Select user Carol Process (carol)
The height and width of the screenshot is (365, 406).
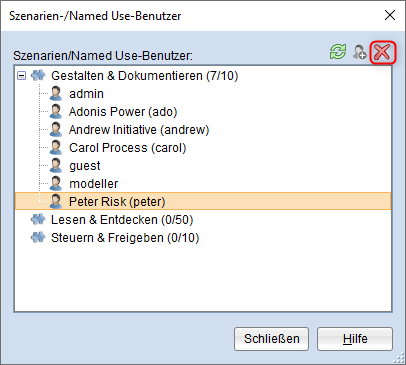coord(127,148)
